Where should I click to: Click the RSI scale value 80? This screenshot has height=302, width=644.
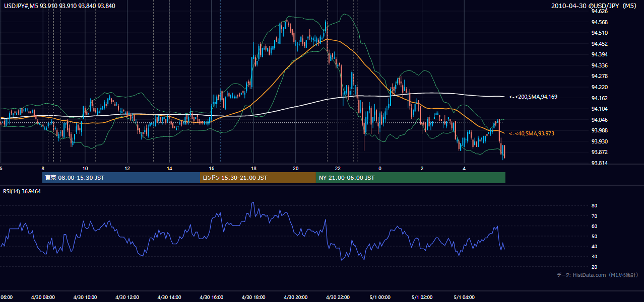click(594, 206)
